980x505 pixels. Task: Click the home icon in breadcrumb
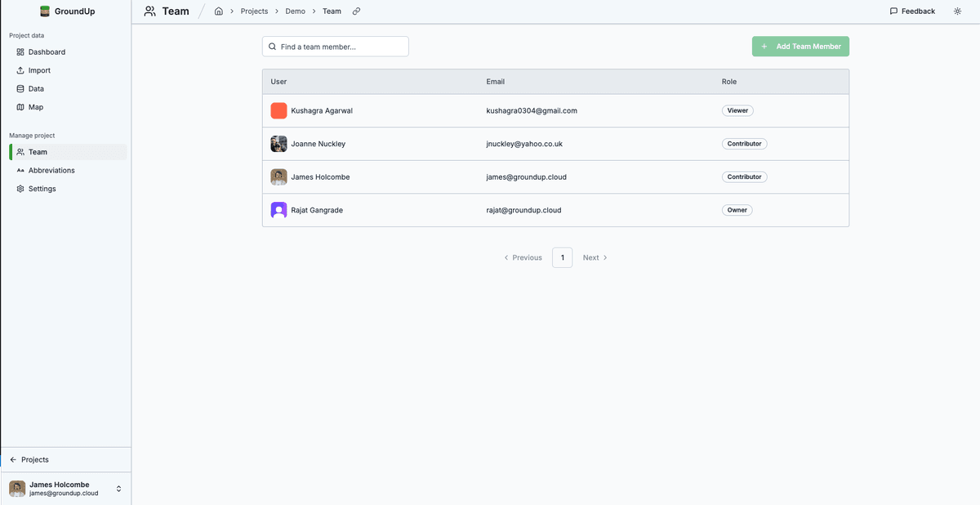click(219, 11)
